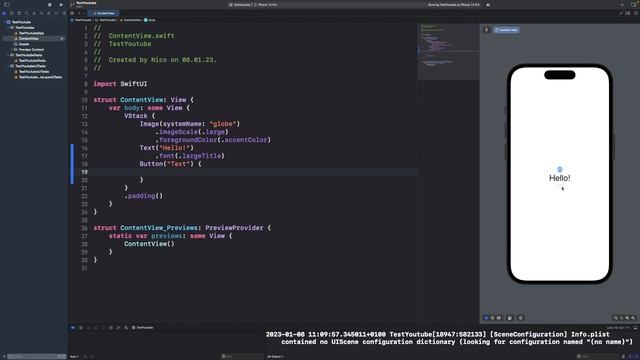This screenshot has width=640, height=360.
Task: Open the Find navigator
Action: (27, 13)
